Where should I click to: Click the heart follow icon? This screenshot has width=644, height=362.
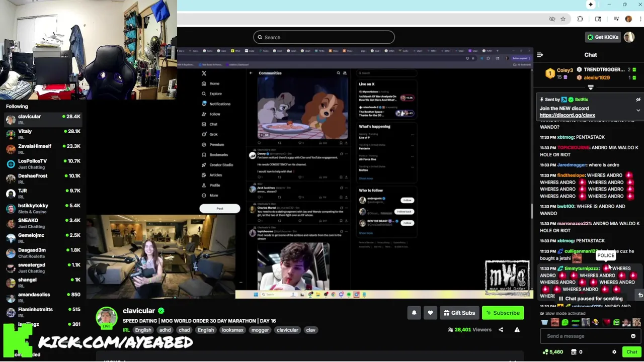tap(430, 313)
